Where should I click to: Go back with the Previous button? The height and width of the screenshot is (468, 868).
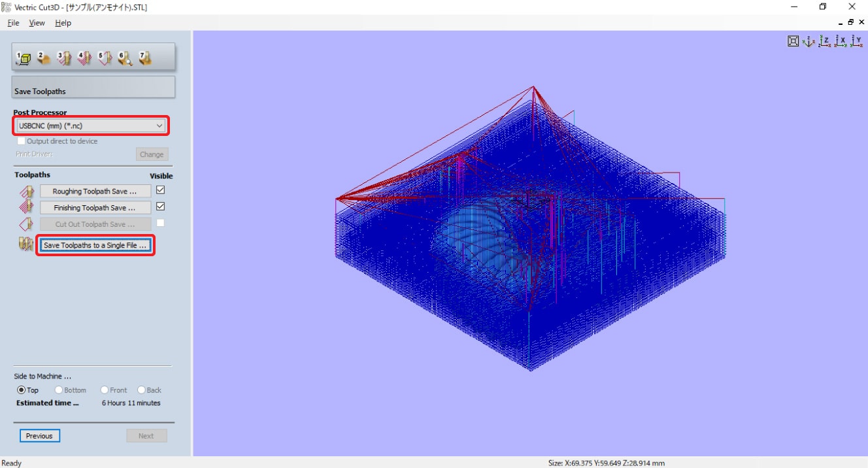39,436
